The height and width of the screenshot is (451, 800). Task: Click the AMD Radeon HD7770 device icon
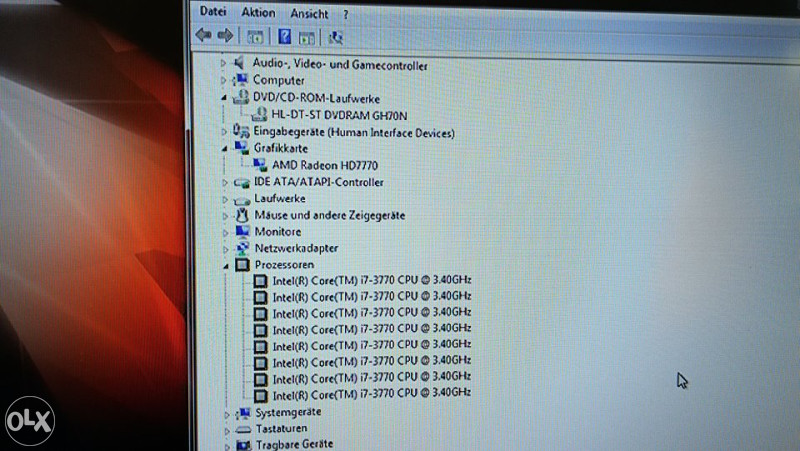(260, 164)
